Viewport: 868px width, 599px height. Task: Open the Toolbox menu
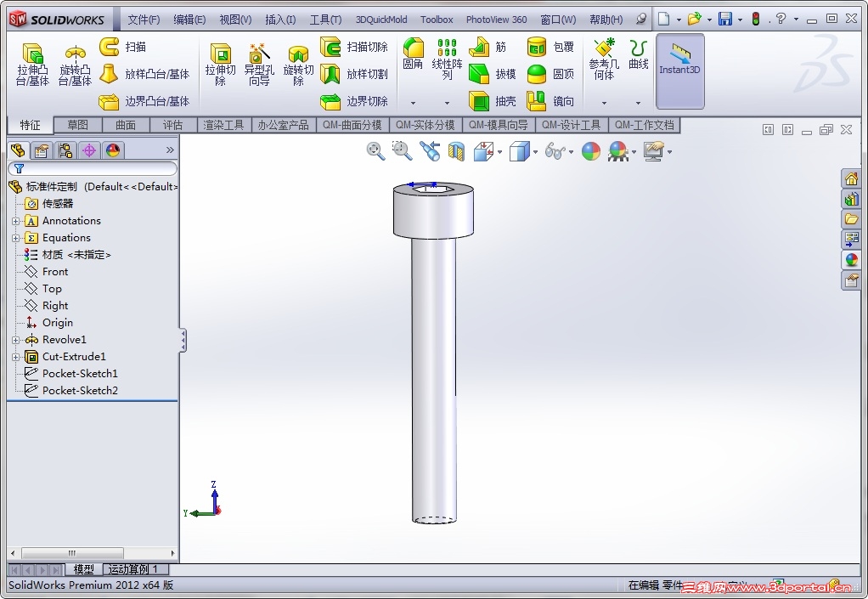click(x=437, y=20)
